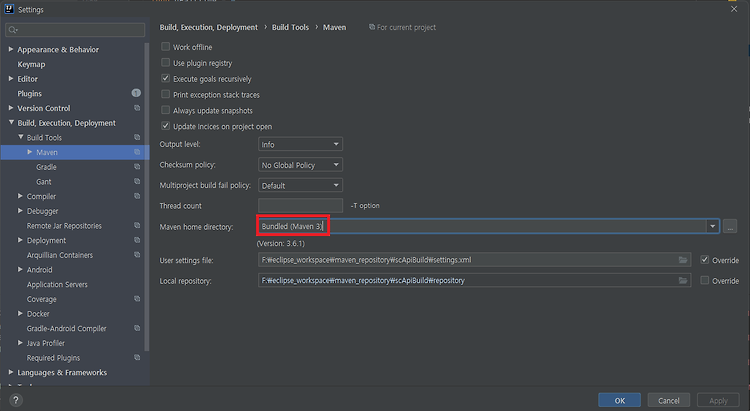
Task: Enable Always update snapshots
Action: pos(165,110)
